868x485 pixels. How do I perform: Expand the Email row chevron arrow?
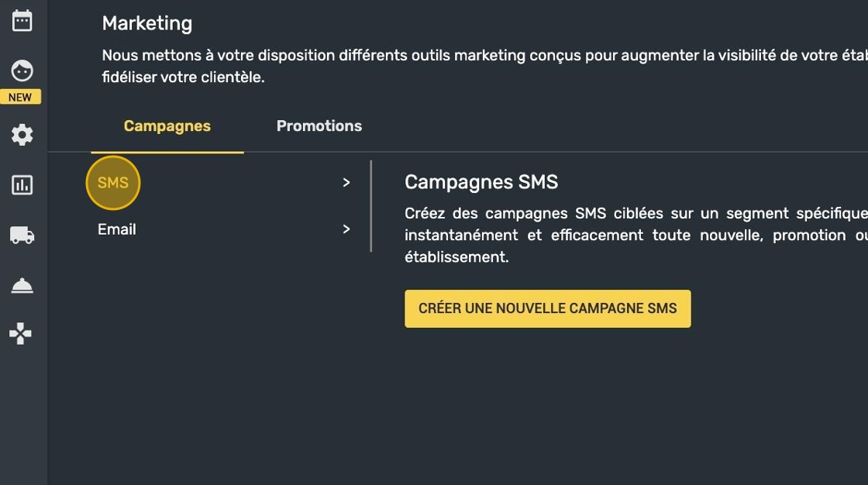346,229
